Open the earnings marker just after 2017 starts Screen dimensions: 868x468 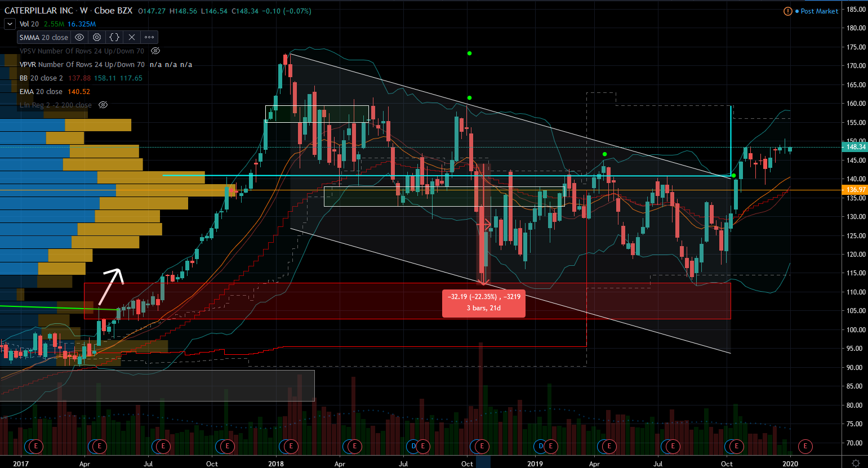point(35,446)
